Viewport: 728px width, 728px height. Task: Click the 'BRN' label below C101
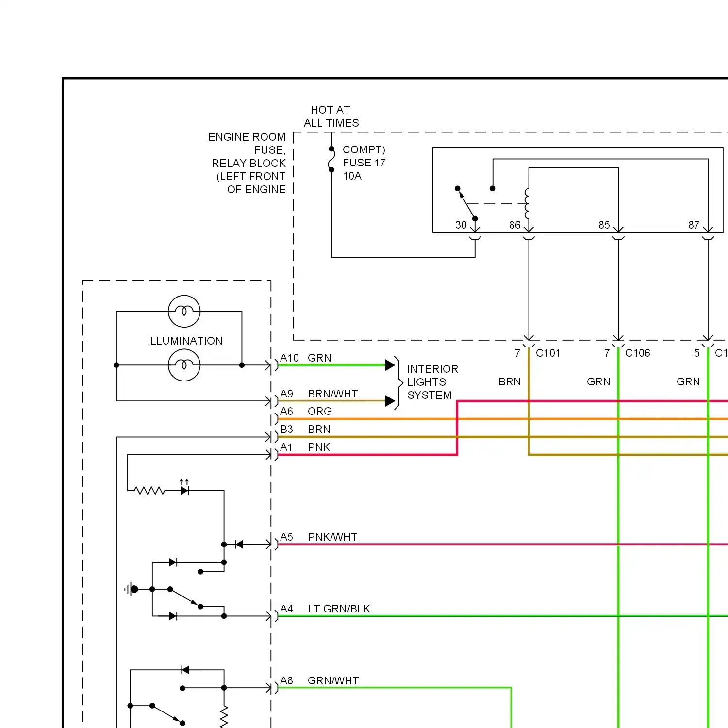tap(510, 381)
